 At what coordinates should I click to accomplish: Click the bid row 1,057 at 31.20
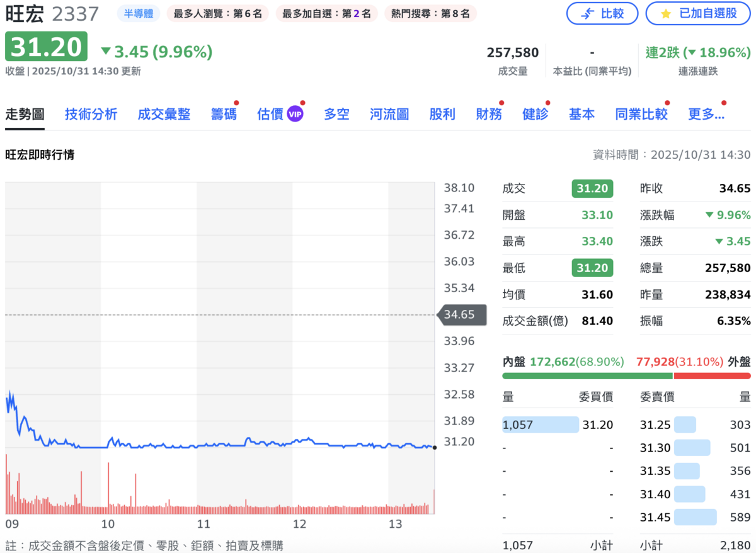click(558, 425)
